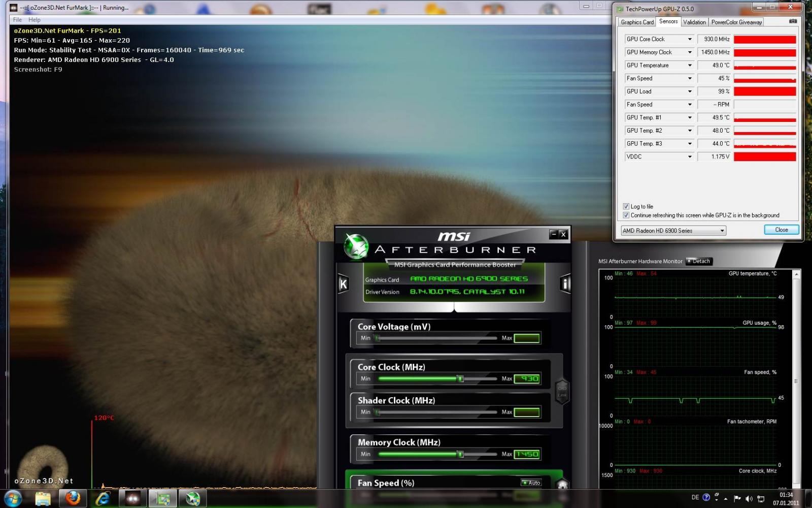
Task: Expand the GPU Temp. #1 sensor dropdown
Action: (690, 117)
